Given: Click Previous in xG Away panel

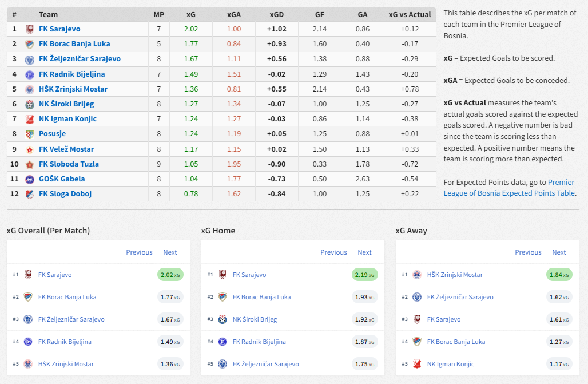Looking at the screenshot, I should pyautogui.click(x=528, y=252).
